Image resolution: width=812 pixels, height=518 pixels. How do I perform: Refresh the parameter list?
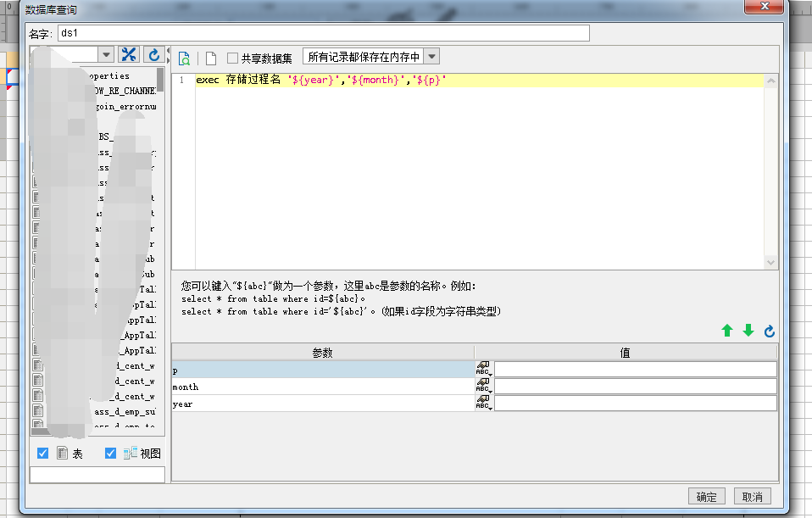pos(770,331)
